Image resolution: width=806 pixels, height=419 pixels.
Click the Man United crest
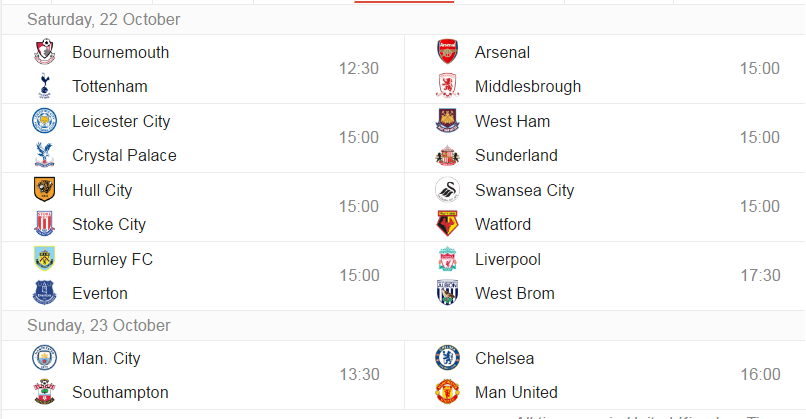[447, 392]
